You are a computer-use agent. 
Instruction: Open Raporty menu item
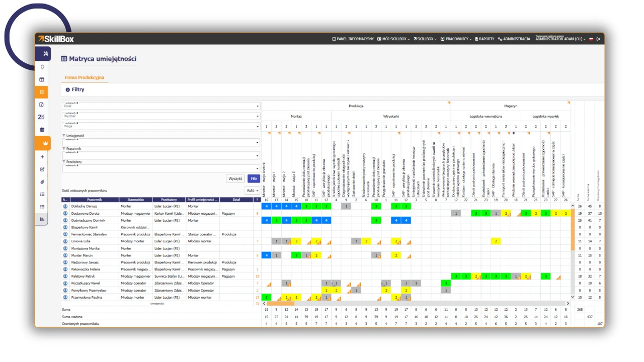pos(485,39)
